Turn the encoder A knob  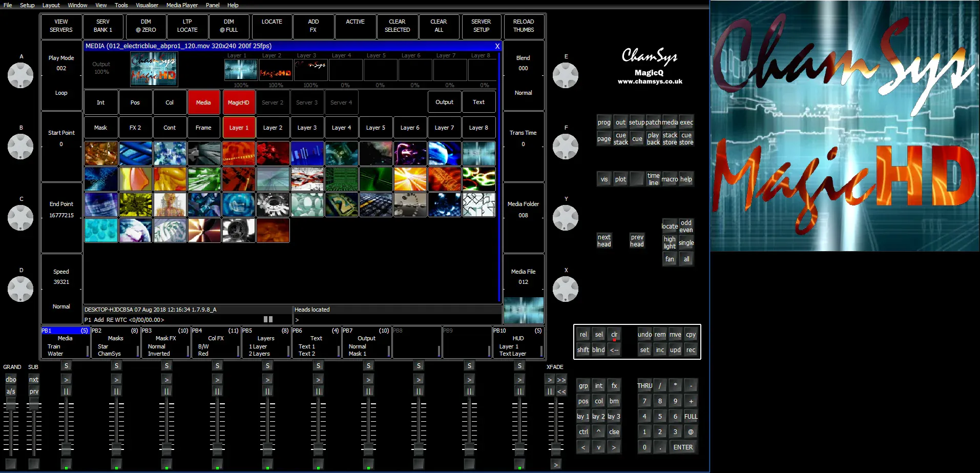(20, 75)
